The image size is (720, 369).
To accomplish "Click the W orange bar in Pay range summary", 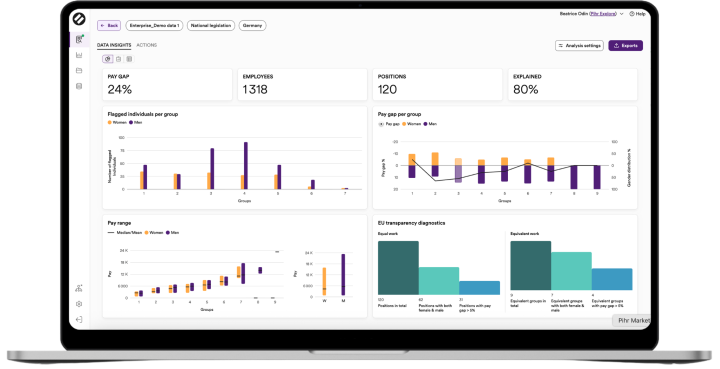I will pyautogui.click(x=324, y=281).
